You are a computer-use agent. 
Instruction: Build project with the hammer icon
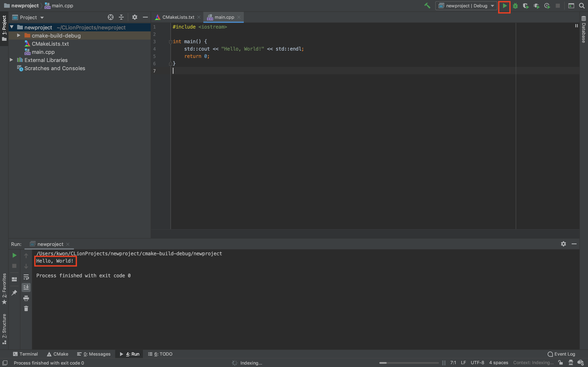[x=427, y=6]
